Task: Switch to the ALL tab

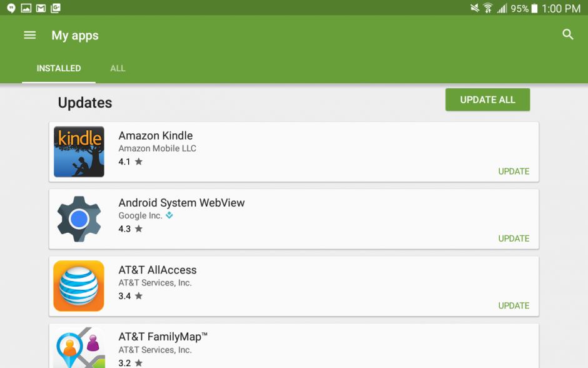Action: click(x=118, y=68)
